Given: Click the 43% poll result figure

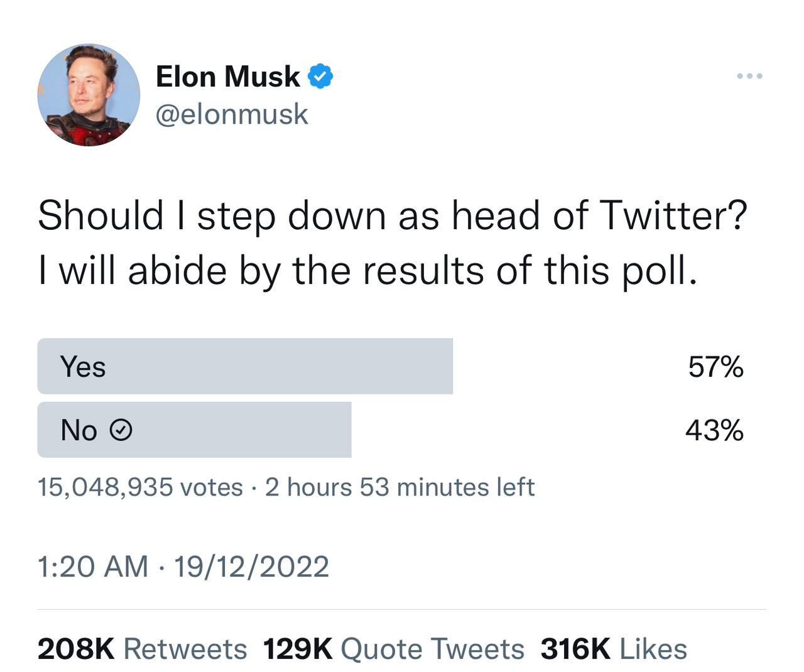Looking at the screenshot, I should 714,430.
